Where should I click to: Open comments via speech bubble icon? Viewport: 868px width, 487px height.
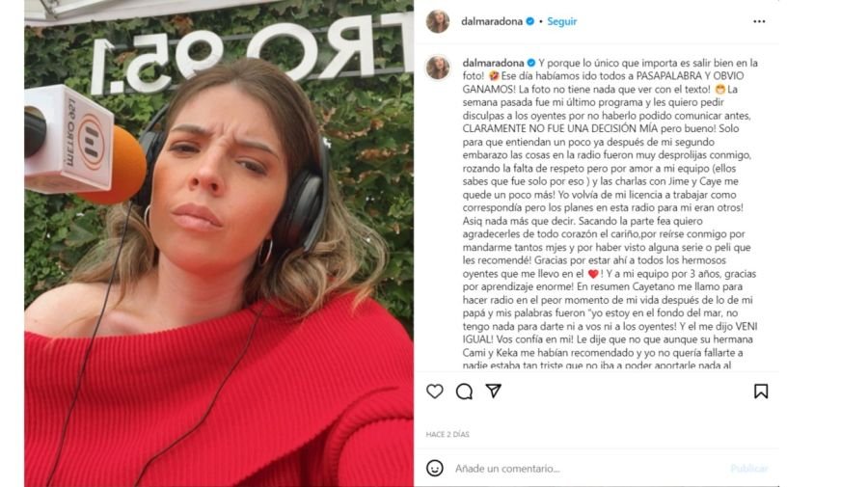464,392
